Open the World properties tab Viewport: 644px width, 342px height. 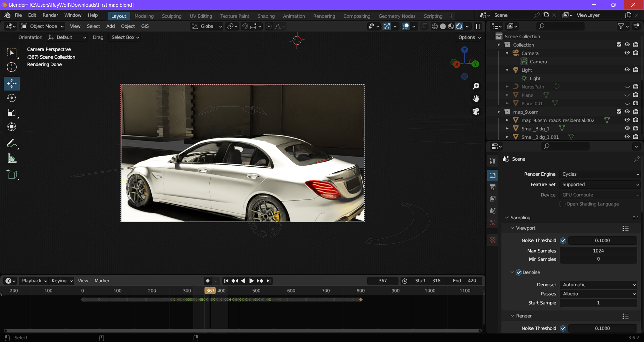pyautogui.click(x=493, y=223)
